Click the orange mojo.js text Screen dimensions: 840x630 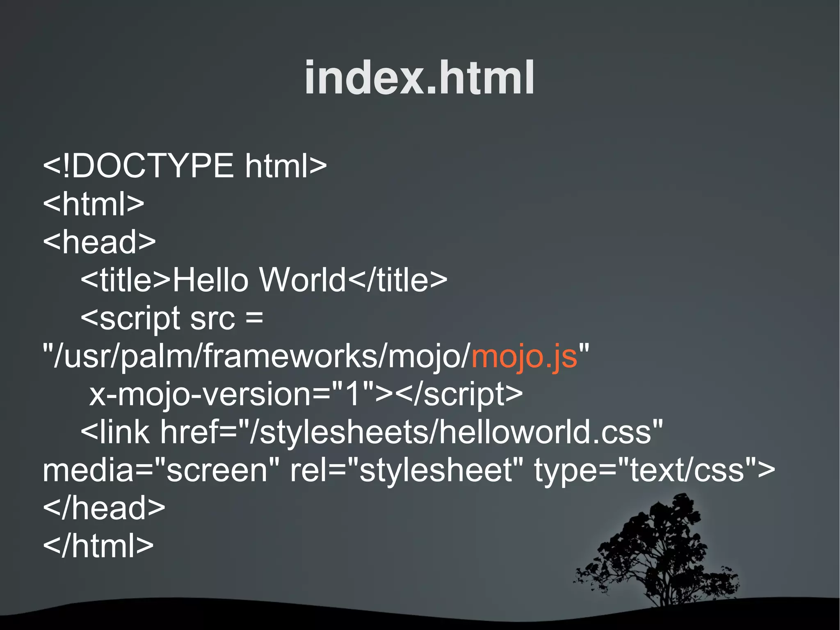(525, 357)
